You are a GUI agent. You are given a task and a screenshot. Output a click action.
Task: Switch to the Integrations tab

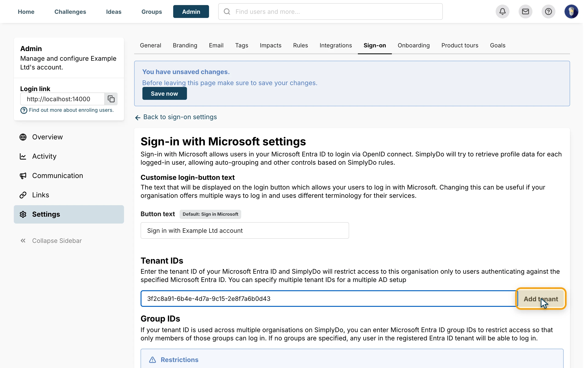tap(336, 46)
